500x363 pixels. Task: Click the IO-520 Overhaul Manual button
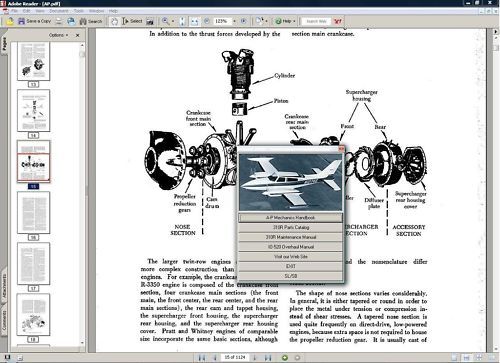tap(290, 247)
